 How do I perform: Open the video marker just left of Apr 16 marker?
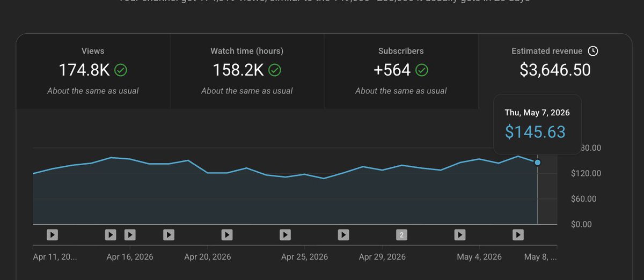point(111,234)
